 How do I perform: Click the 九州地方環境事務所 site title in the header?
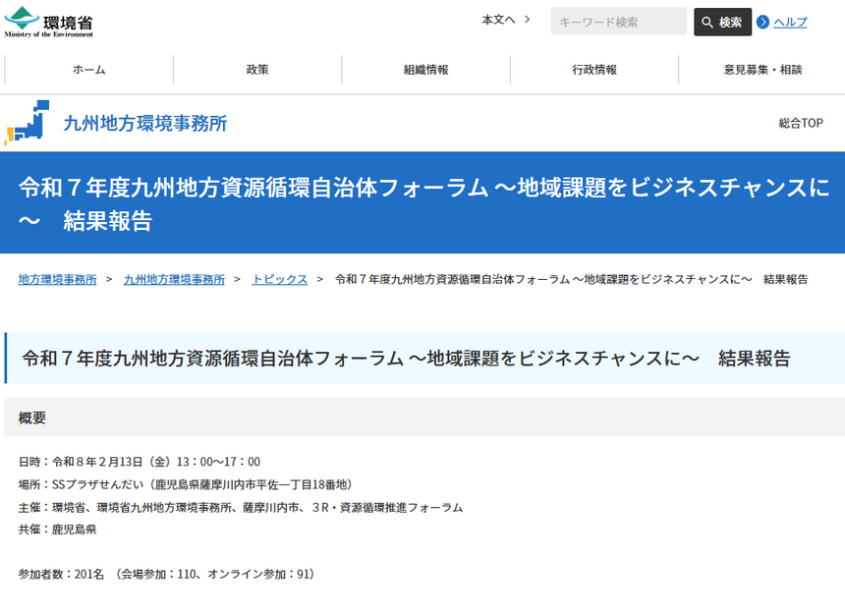pos(144,123)
